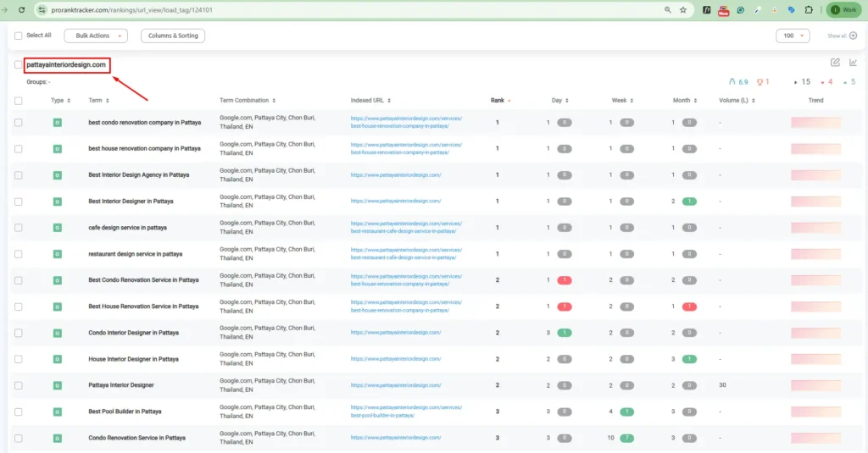This screenshot has height=453, width=868.
Task: Click the edit pencil icon for pattayainteriordesign.com
Action: [x=835, y=63]
